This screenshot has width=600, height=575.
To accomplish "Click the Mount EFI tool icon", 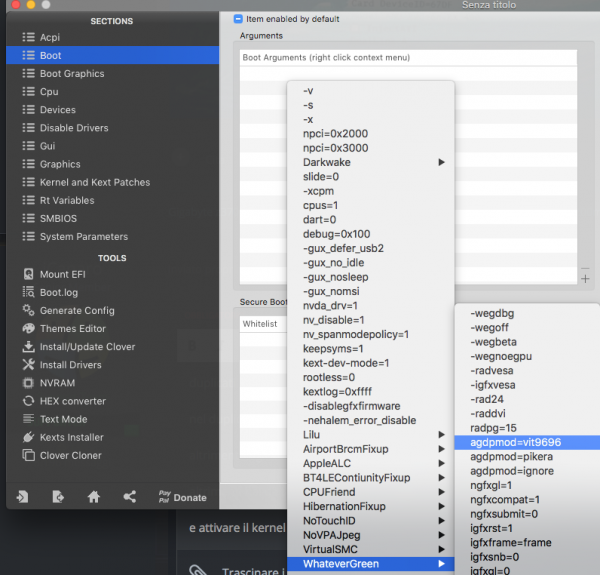I will (28, 274).
